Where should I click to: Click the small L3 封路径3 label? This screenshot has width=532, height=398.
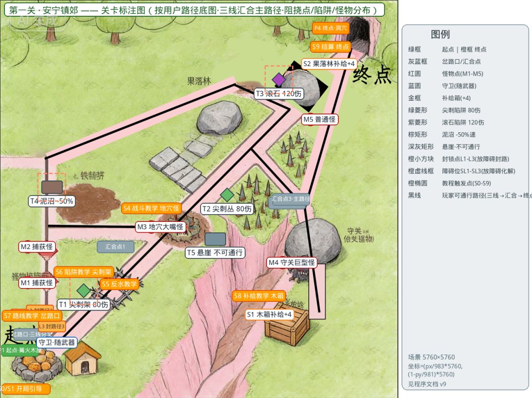(52, 326)
